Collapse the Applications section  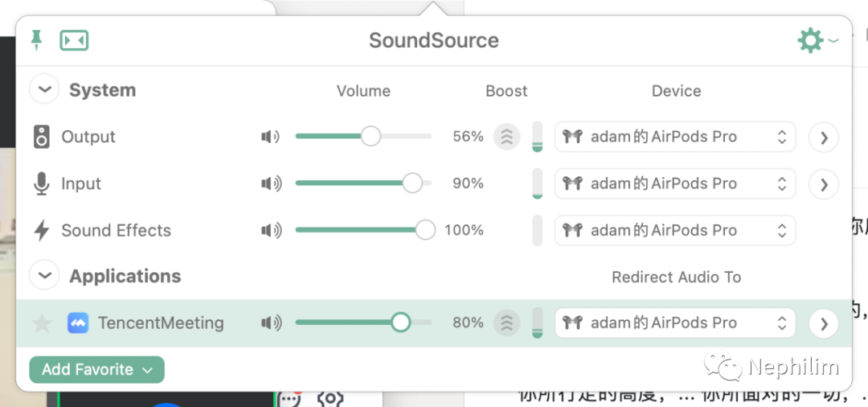pyautogui.click(x=43, y=276)
